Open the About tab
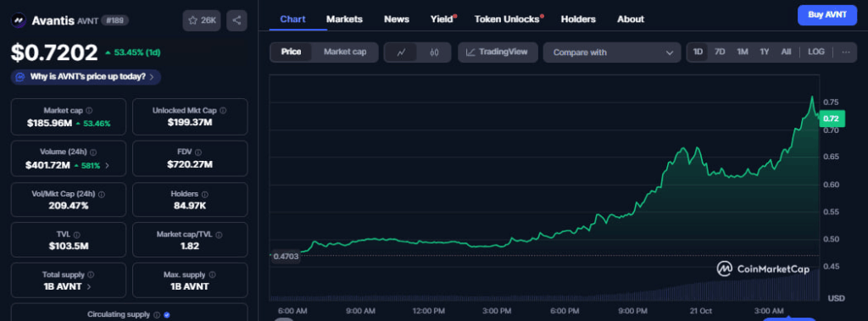Viewport: 868px width, 321px height. click(x=631, y=19)
